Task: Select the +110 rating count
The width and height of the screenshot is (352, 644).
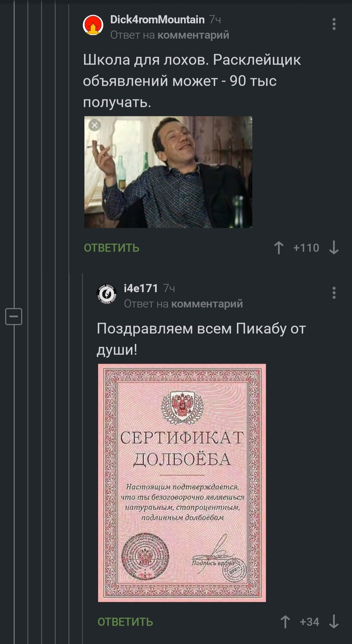Action: click(306, 248)
